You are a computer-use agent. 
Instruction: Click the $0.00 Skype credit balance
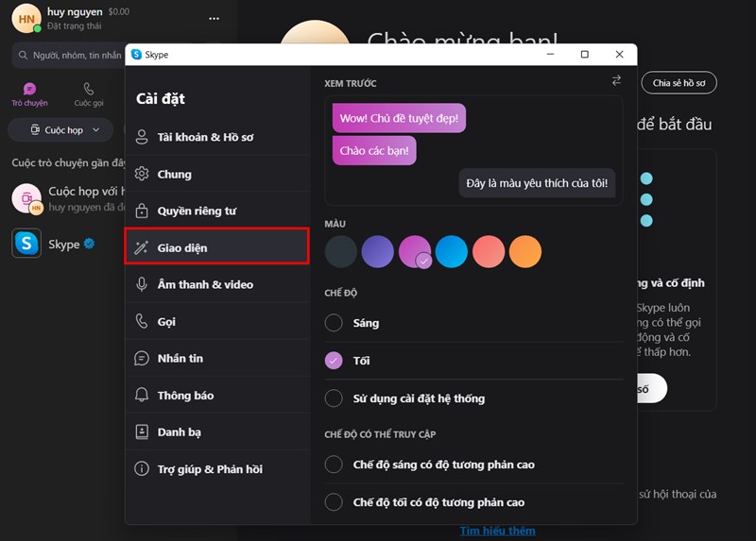(119, 11)
